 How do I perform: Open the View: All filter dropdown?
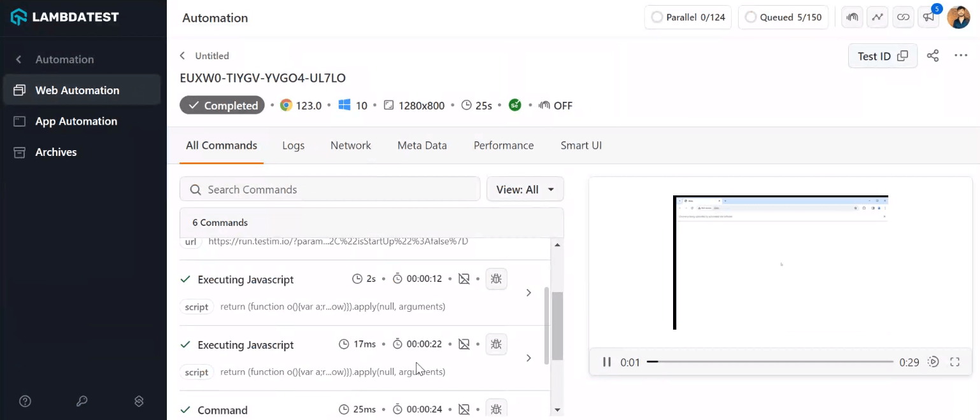pos(525,189)
